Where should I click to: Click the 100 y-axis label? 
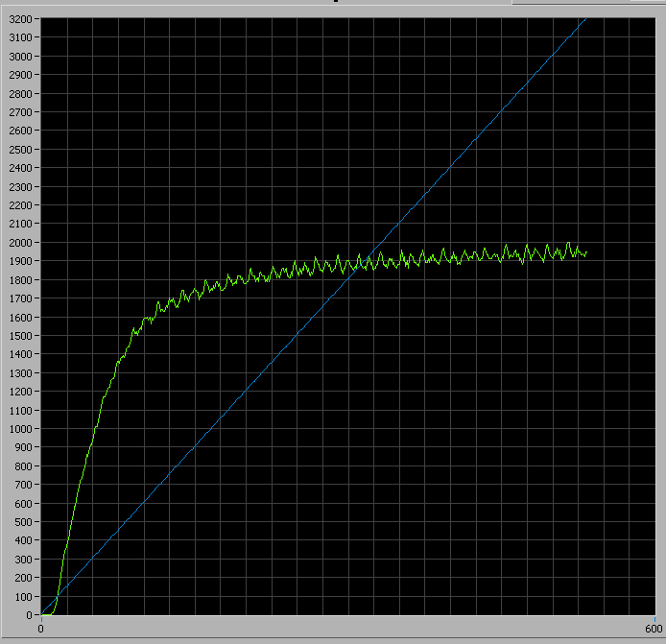[23, 597]
